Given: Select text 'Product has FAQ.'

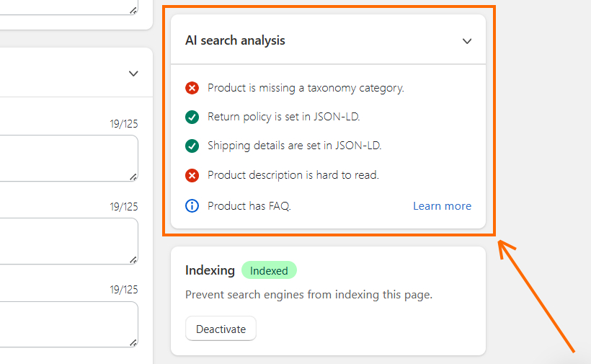Looking at the screenshot, I should point(249,205).
